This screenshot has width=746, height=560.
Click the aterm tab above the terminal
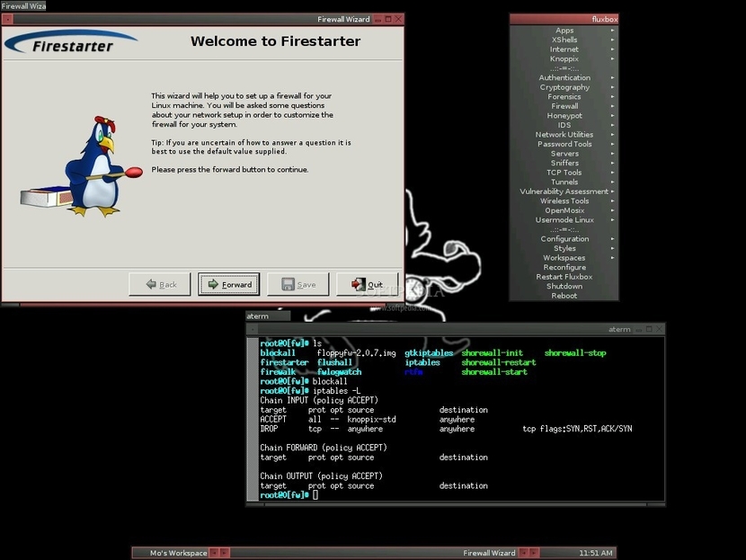(268, 316)
